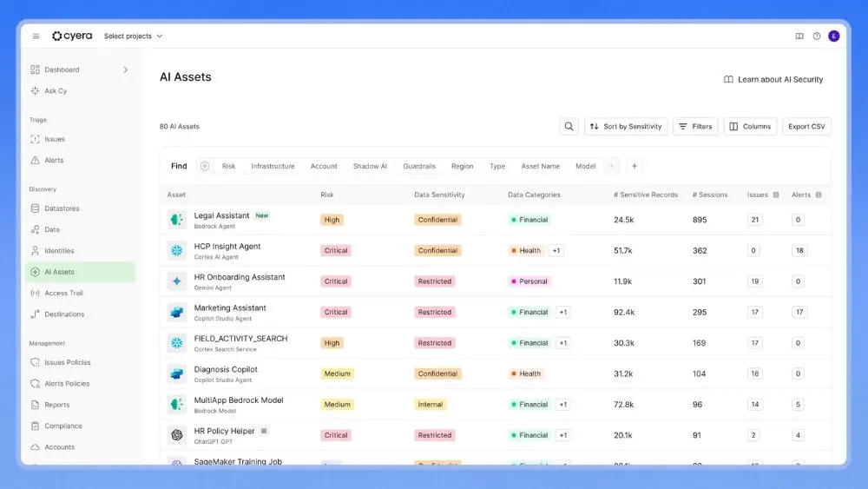Open the documentation book icon in header
This screenshot has height=489, width=868.
pyautogui.click(x=799, y=36)
